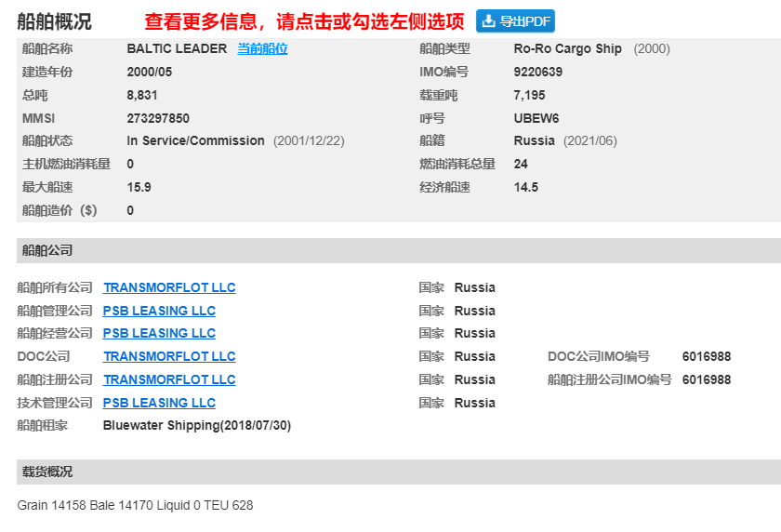
Task: Click the 船舶概况 page heading
Action: (x=54, y=21)
